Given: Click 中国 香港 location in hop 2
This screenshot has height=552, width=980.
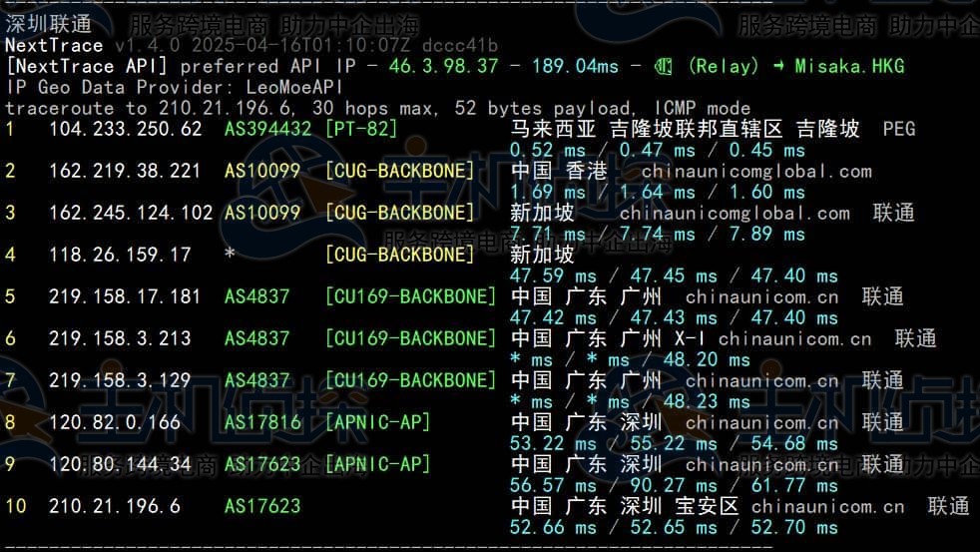Looking at the screenshot, I should [x=559, y=172].
